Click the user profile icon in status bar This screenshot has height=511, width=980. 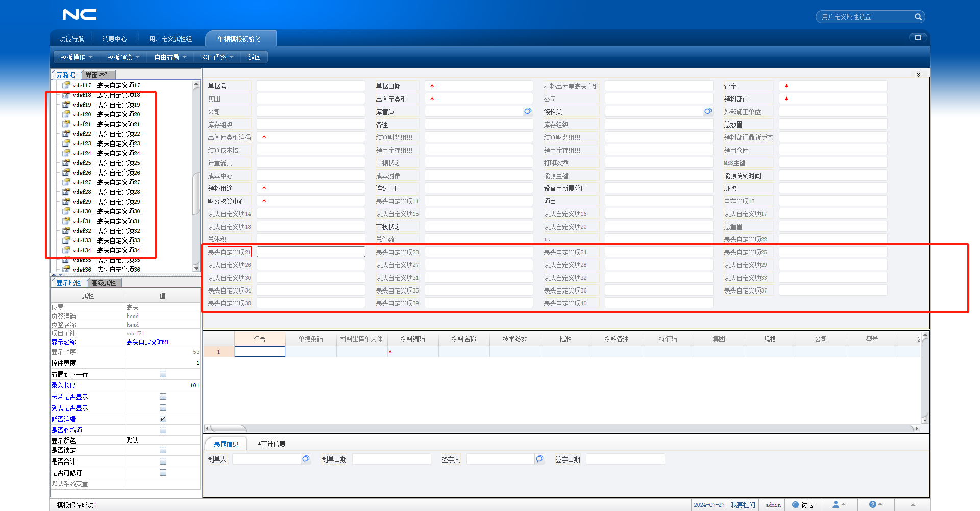click(836, 504)
